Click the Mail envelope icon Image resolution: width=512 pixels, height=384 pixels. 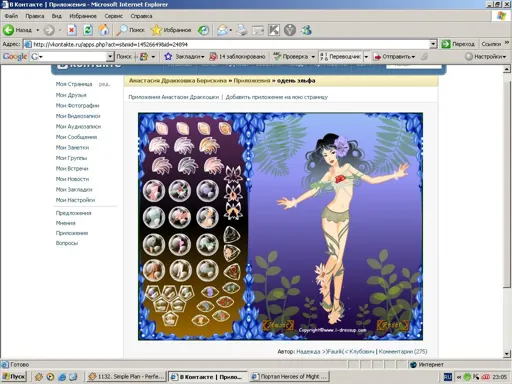coord(222,30)
